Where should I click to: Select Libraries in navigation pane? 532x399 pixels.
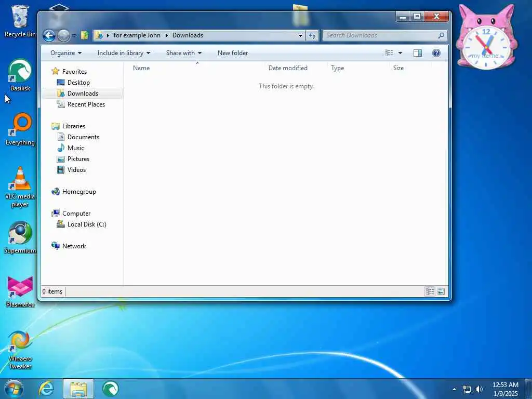pos(68,126)
